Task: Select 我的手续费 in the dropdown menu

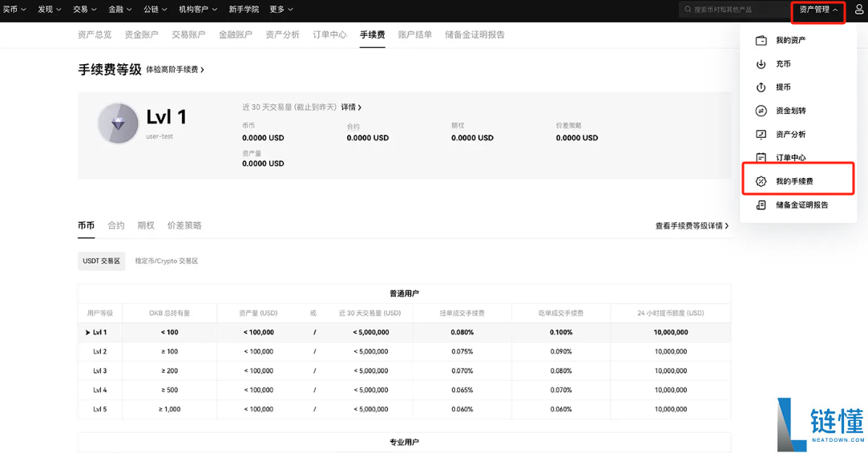Action: pyautogui.click(x=794, y=182)
